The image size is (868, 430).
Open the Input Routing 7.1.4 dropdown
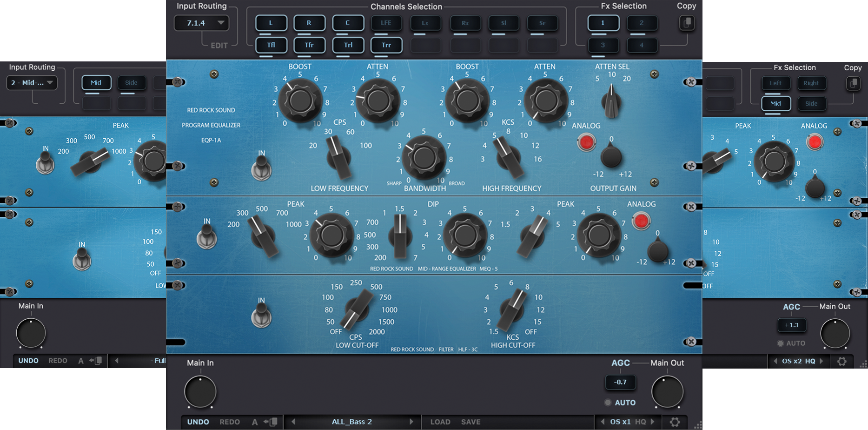click(201, 23)
